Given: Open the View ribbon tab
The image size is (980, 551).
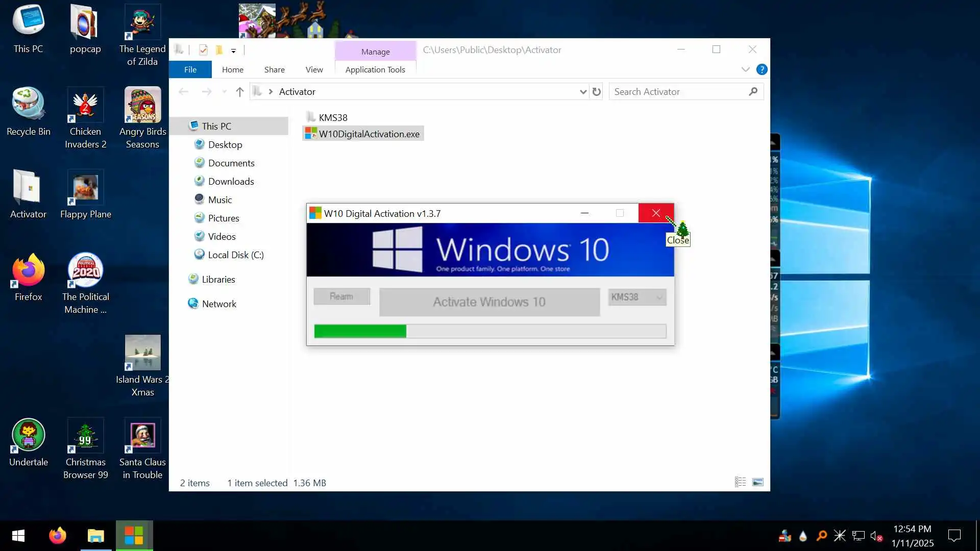Looking at the screenshot, I should click(314, 69).
